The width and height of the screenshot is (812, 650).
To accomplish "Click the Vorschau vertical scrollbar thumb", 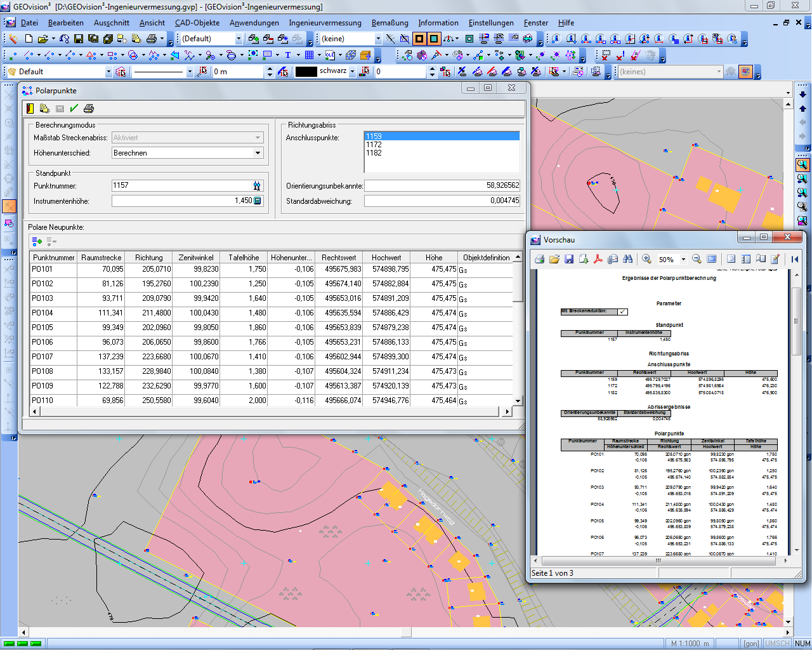I will pyautogui.click(x=796, y=321).
